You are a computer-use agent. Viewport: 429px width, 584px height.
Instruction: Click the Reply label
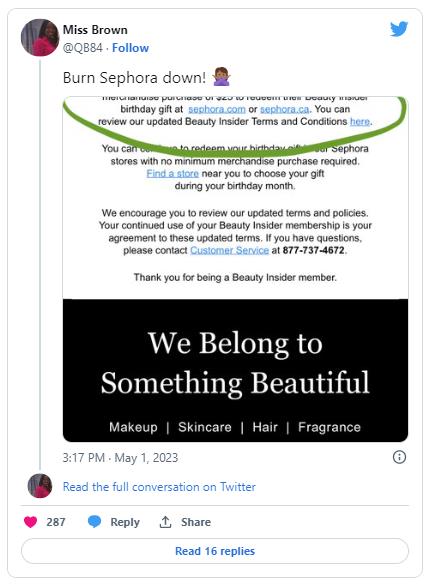click(125, 522)
